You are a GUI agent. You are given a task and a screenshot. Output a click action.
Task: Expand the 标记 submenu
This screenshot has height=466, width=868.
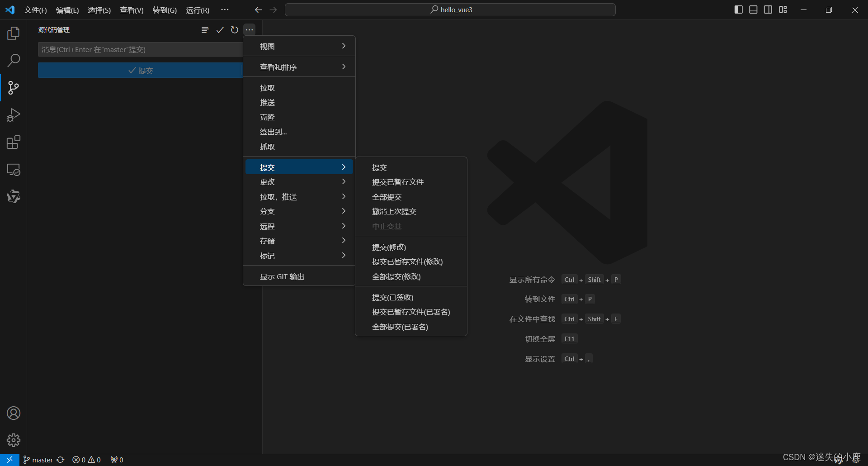[x=299, y=256]
